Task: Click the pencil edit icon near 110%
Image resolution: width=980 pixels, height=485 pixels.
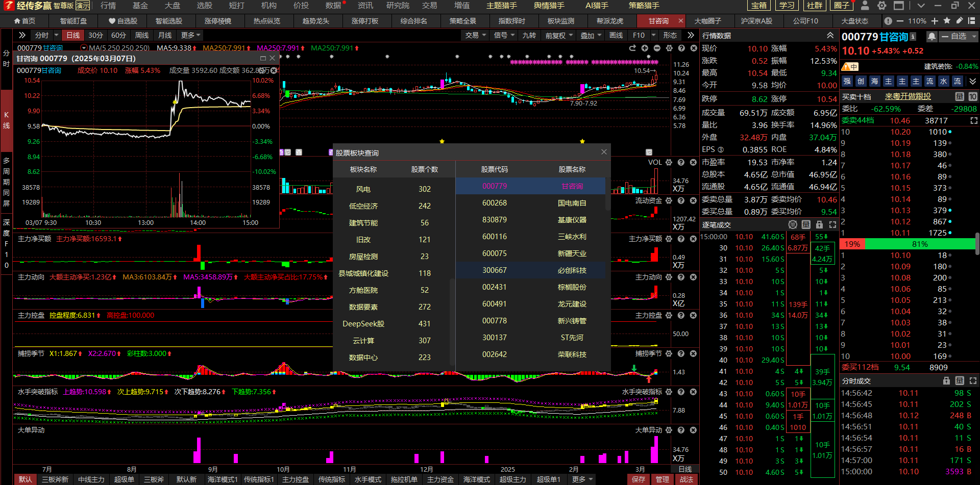Action: coord(959,21)
